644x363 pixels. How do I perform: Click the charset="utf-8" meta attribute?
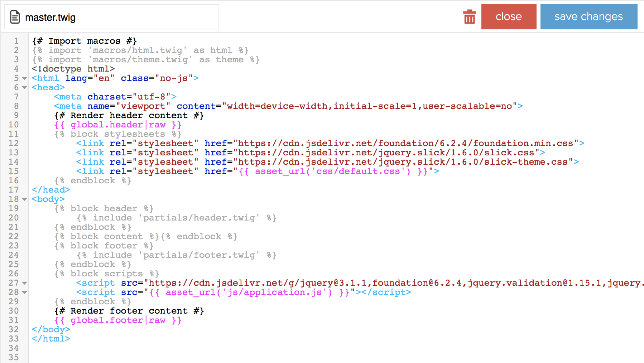point(129,97)
